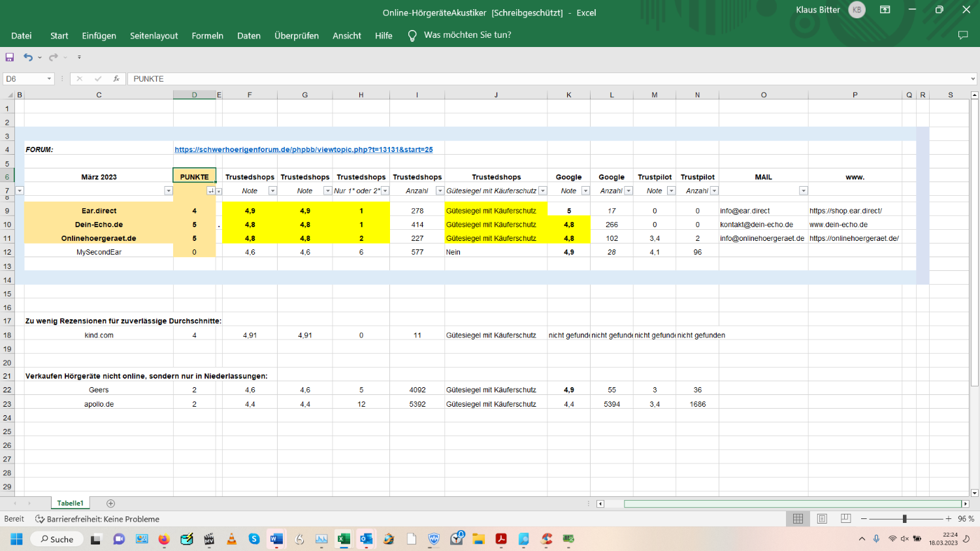Click the Undo arrow icon
This screenshot has width=980, height=551.
27,57
